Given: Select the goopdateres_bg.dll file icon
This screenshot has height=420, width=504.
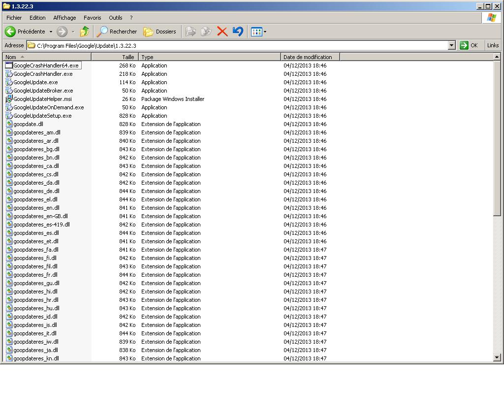Looking at the screenshot, I should pyautogui.click(x=9, y=149).
